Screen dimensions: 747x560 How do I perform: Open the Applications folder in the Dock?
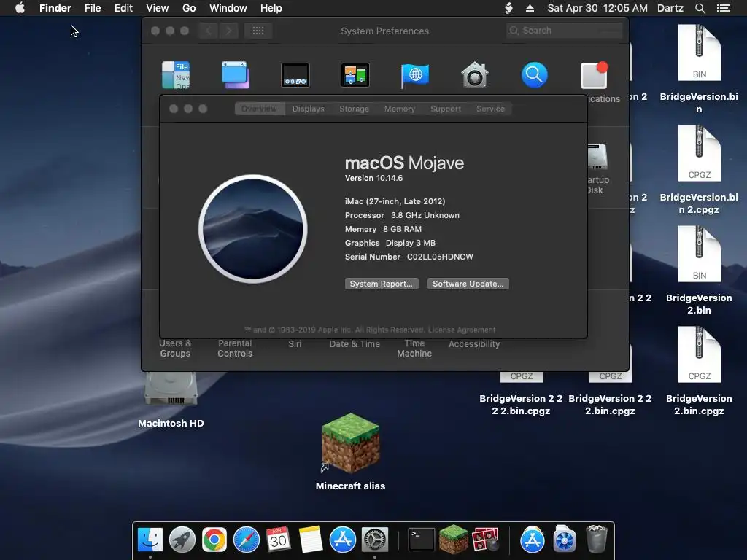click(x=532, y=540)
